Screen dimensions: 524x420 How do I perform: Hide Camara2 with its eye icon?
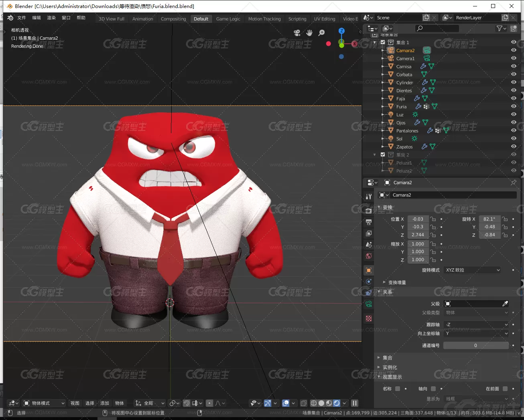[514, 50]
